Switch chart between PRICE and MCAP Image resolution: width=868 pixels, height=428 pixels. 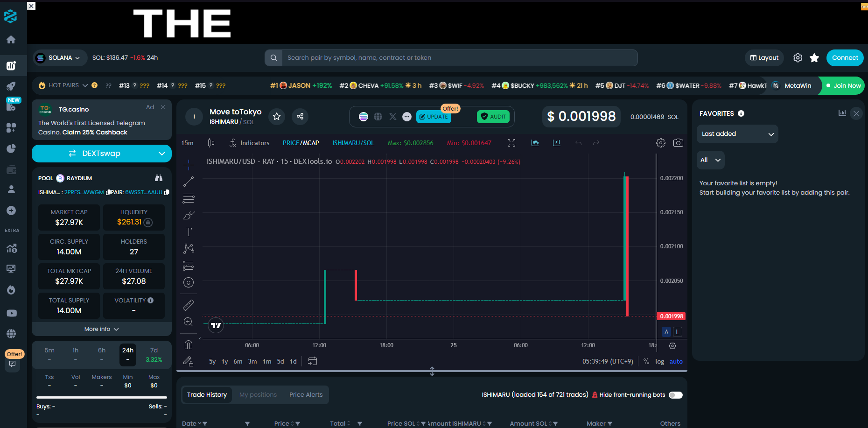[301, 143]
